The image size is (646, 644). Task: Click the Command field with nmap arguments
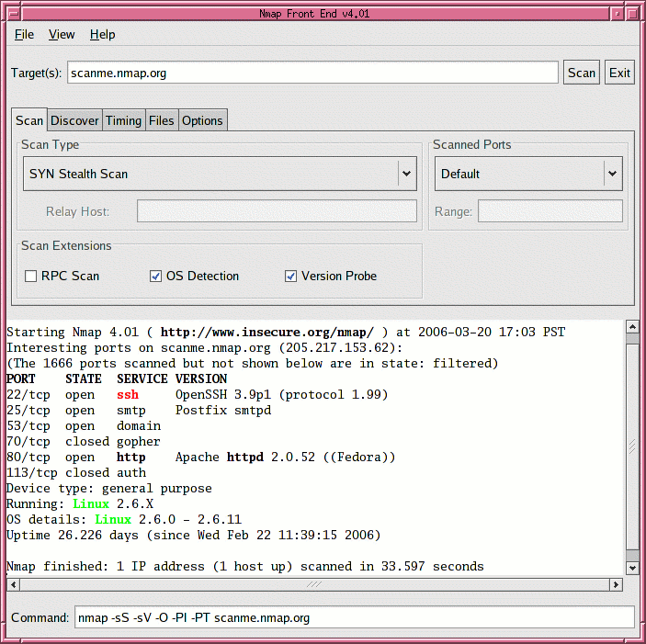[x=354, y=616]
